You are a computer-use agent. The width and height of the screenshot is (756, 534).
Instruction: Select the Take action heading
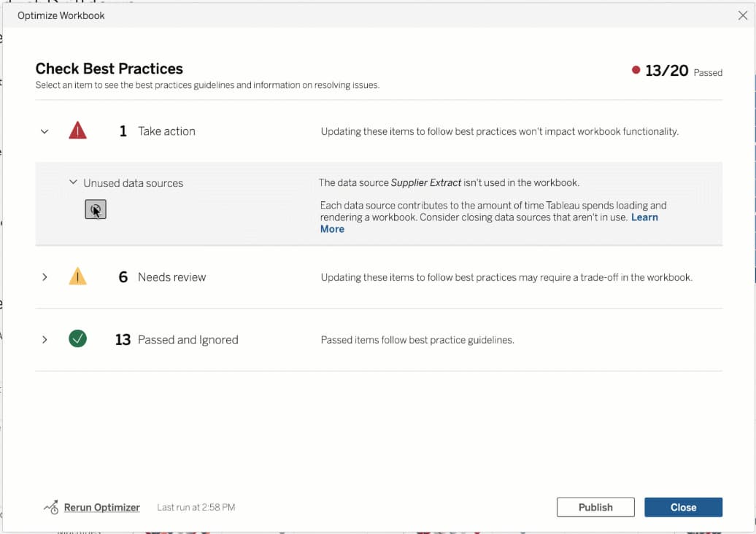tap(167, 131)
